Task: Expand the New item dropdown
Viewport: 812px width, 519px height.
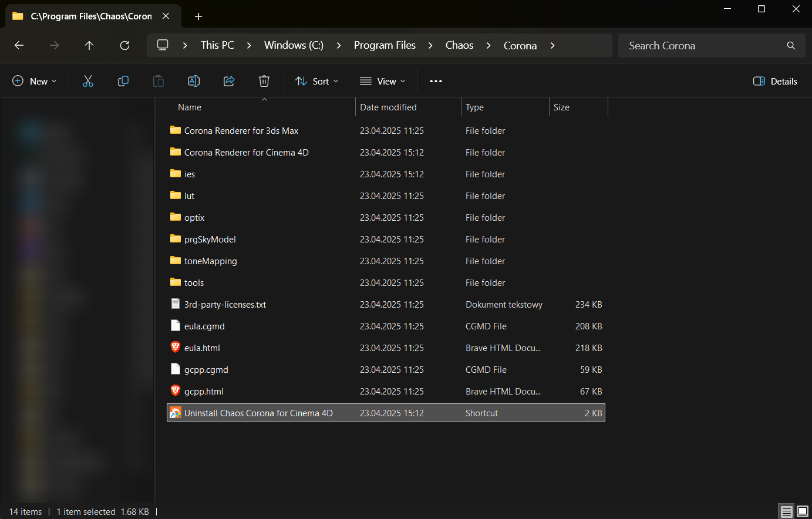Action: [35, 81]
